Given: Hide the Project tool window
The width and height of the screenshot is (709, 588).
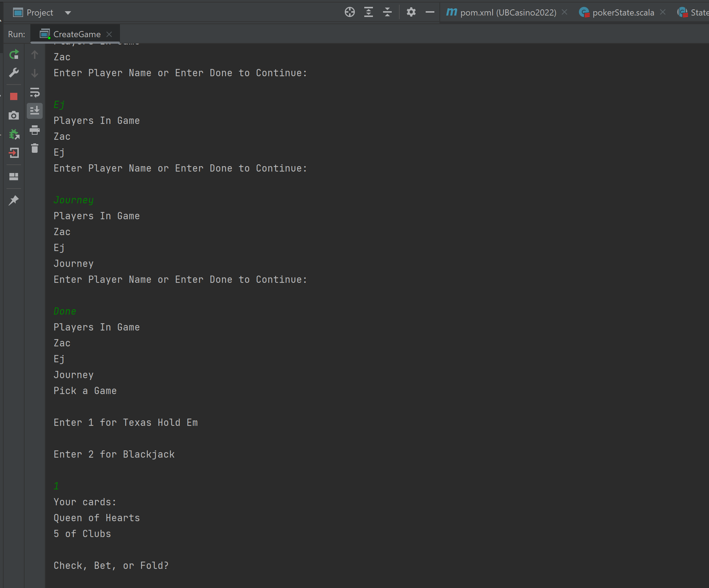Looking at the screenshot, I should 430,12.
